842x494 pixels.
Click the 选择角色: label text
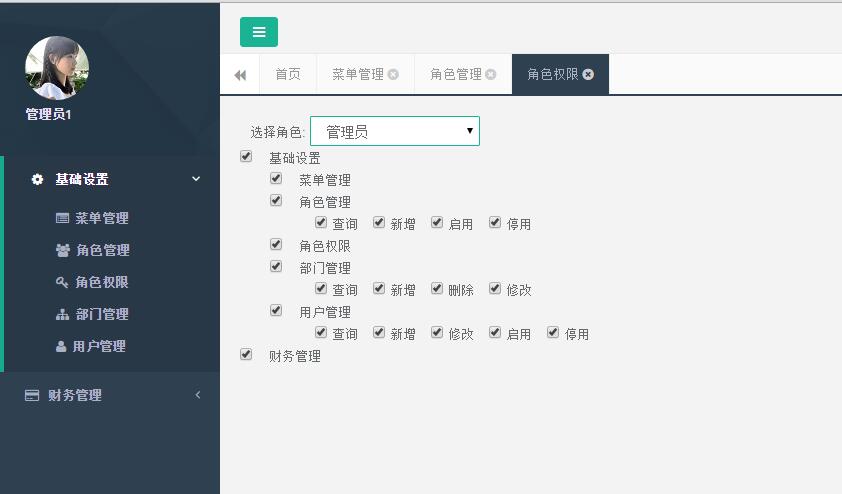(278, 132)
